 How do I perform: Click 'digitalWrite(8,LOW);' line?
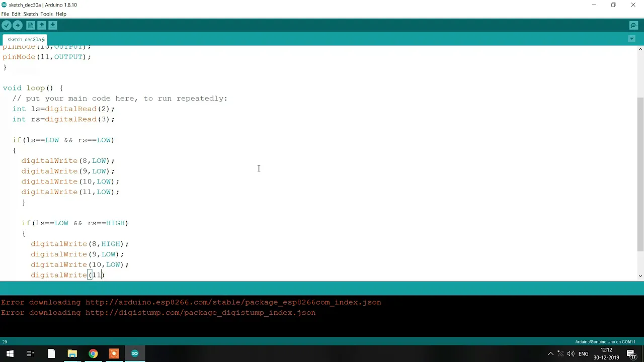point(68,161)
